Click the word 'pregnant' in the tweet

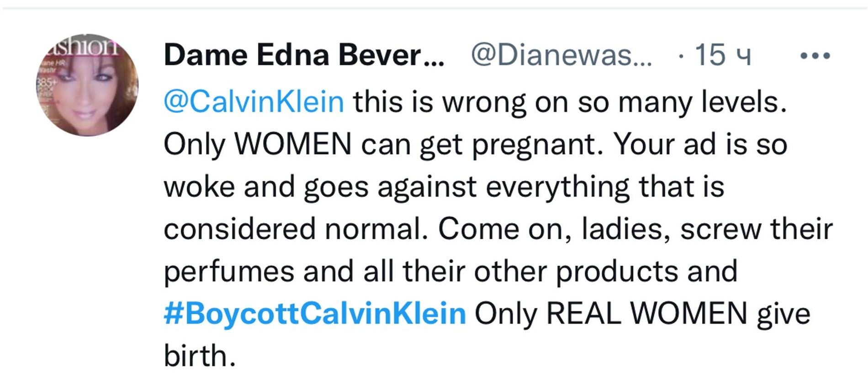(534, 144)
